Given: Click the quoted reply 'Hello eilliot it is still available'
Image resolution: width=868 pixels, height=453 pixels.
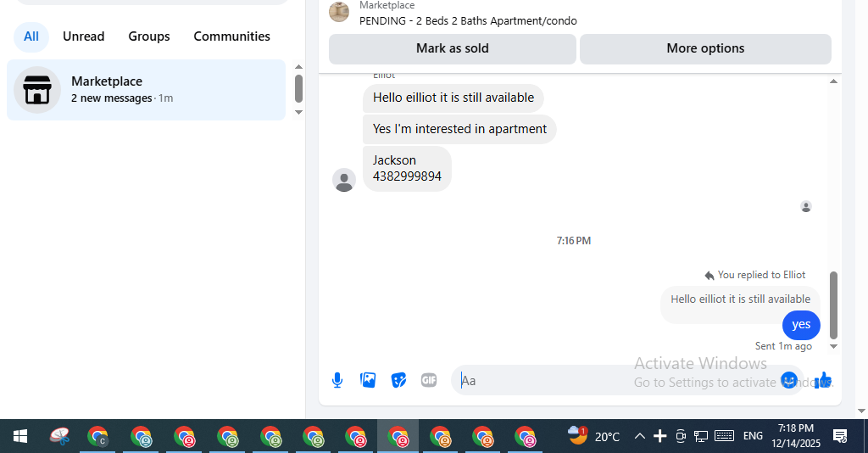Looking at the screenshot, I should coord(740,299).
